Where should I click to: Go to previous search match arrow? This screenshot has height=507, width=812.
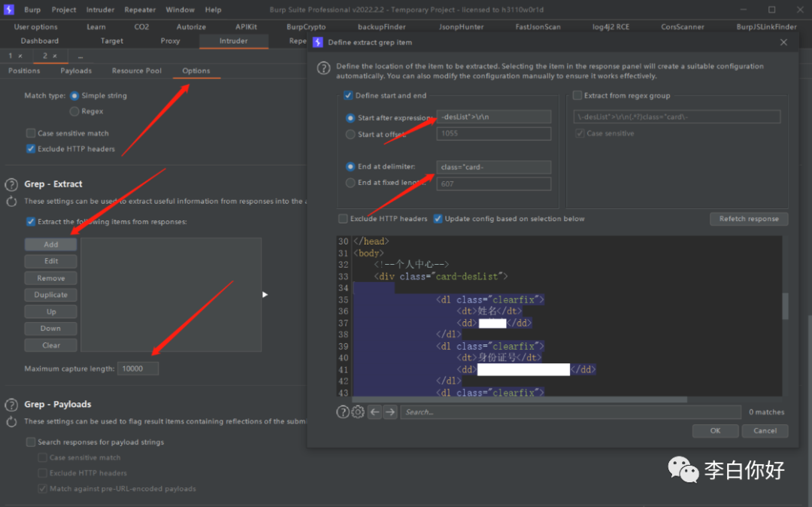[375, 411]
